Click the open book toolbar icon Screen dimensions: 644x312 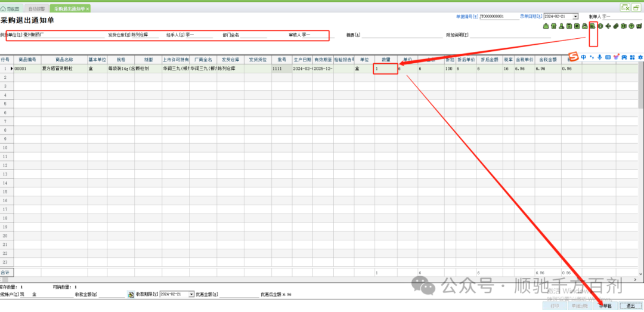coord(624,26)
